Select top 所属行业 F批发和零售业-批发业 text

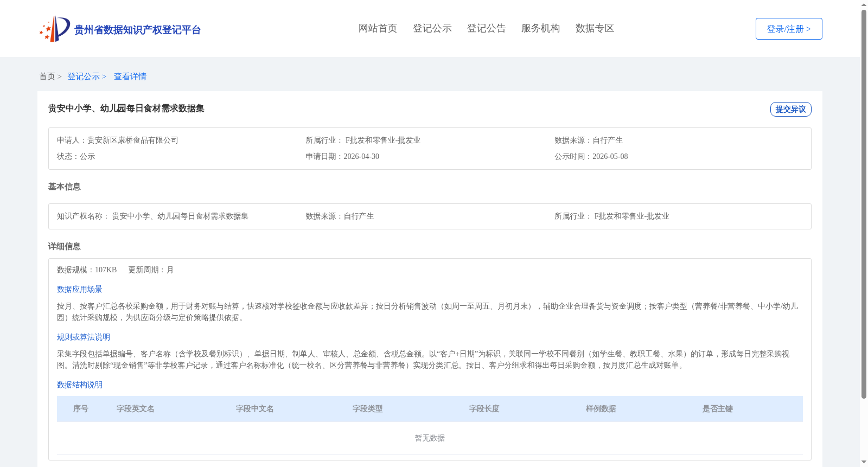click(363, 140)
